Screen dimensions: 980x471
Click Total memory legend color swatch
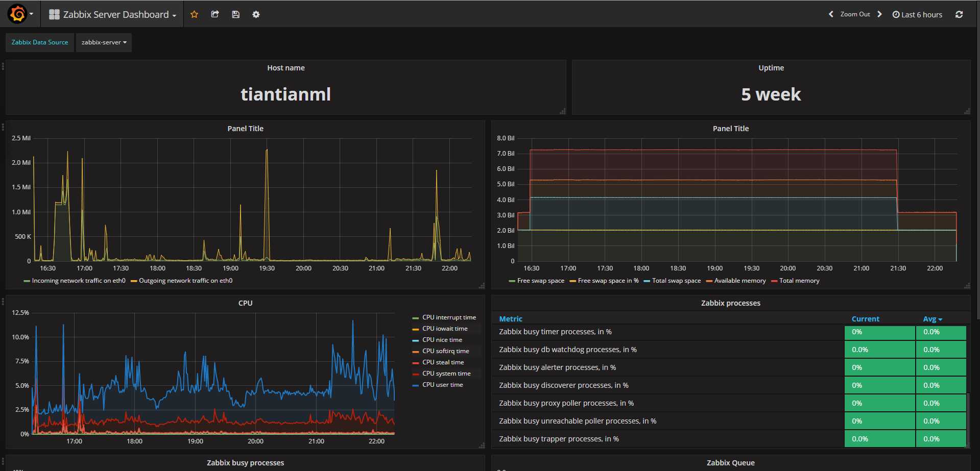[x=774, y=281]
